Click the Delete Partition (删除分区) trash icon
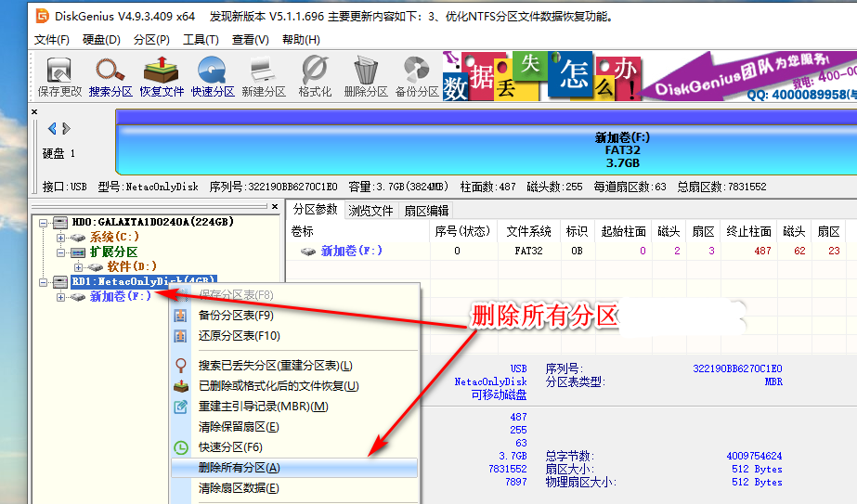 coord(366,76)
